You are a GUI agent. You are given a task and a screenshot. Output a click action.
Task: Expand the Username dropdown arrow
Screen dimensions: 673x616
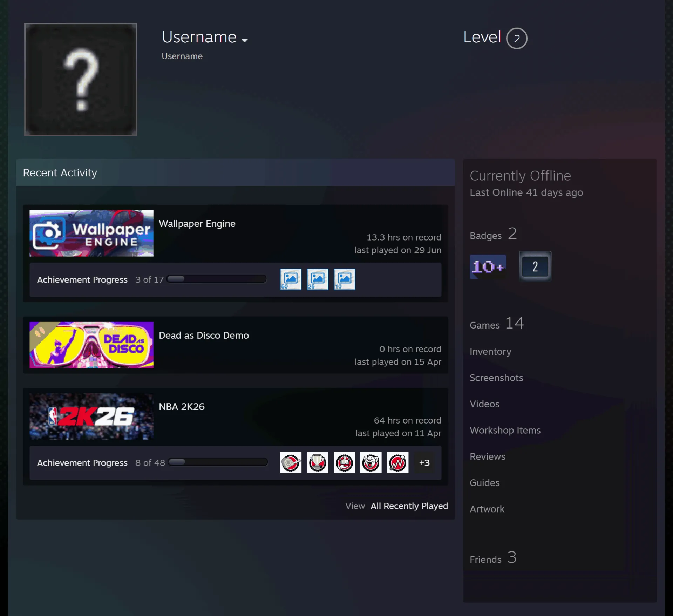click(245, 40)
